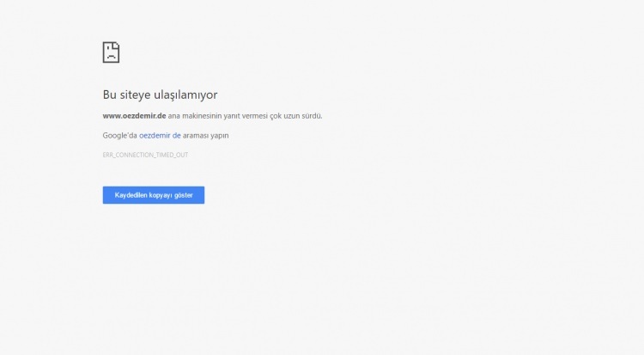644x355 pixels.
Task: Click the "araması yapın" text after link
Action: pos(206,136)
